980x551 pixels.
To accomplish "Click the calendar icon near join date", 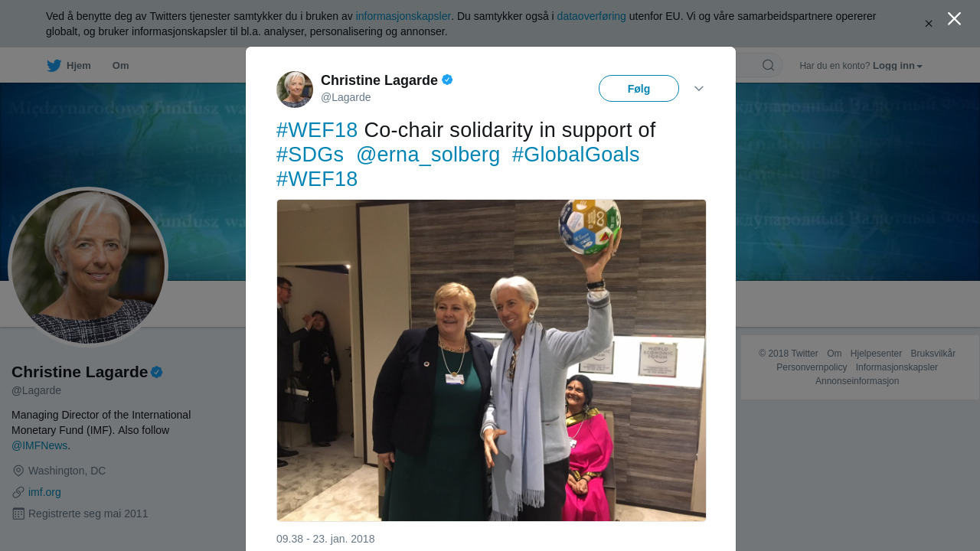I will 18,514.
